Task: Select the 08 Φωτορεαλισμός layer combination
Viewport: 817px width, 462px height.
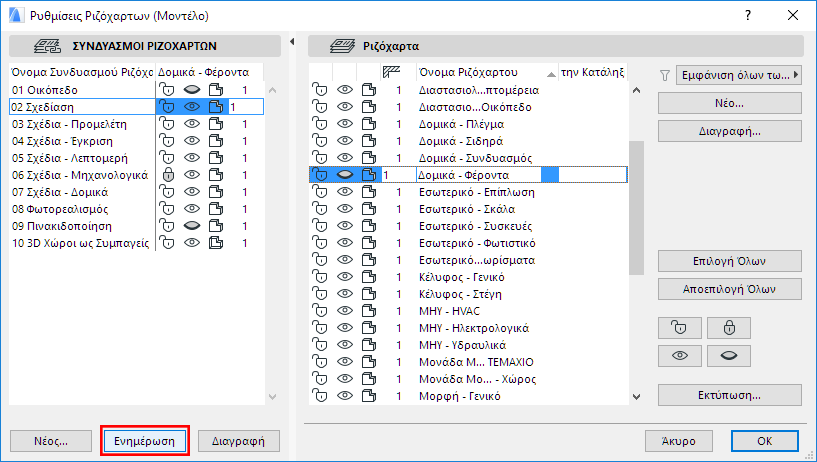Action: point(59,209)
